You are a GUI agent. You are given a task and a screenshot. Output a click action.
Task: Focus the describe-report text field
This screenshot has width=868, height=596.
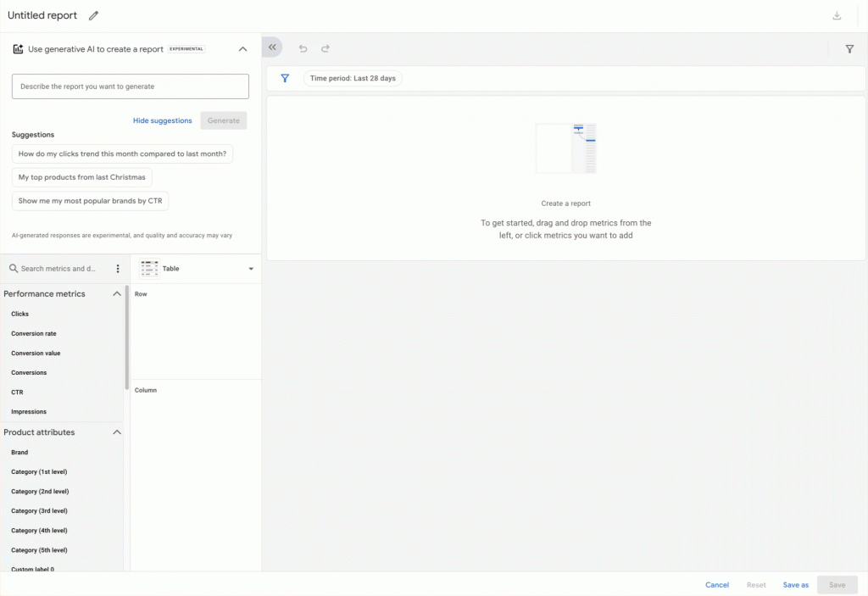coord(131,86)
